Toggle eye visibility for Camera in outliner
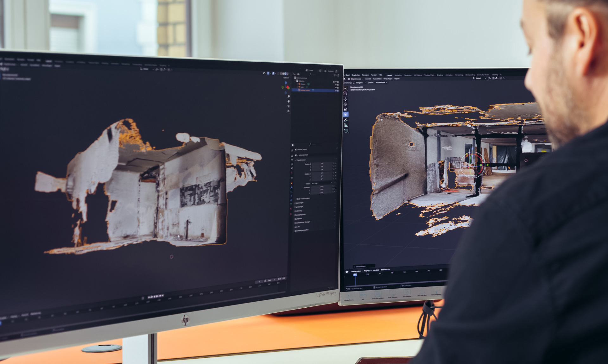 point(336,85)
